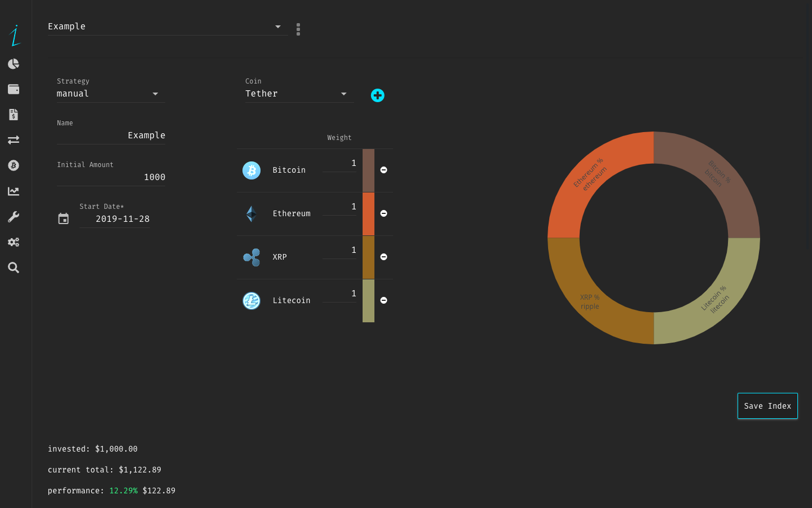Viewport: 812px width, 508px height.
Task: Edit the Bitcoin weight value
Action: pos(339,163)
